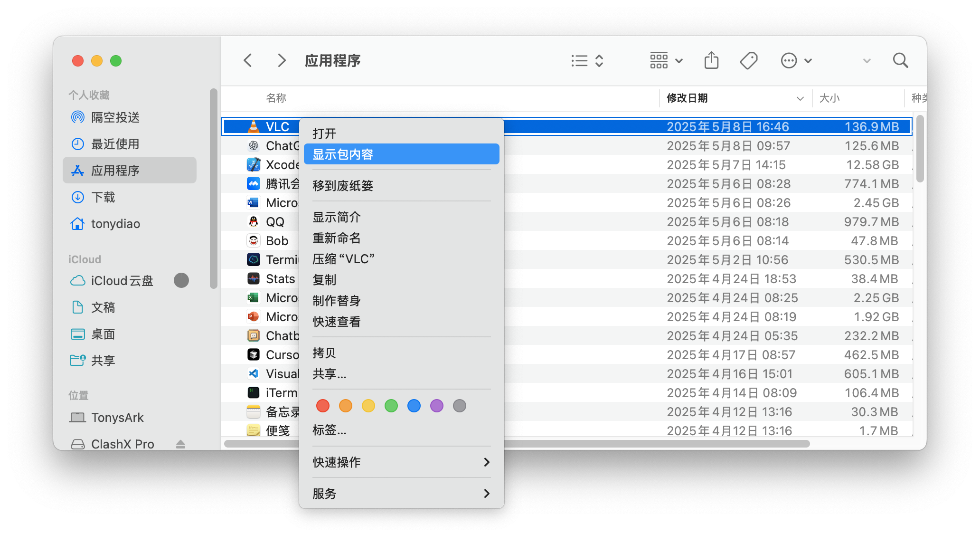Click the search magnifier icon in toolbar
The height and width of the screenshot is (534, 980).
900,61
